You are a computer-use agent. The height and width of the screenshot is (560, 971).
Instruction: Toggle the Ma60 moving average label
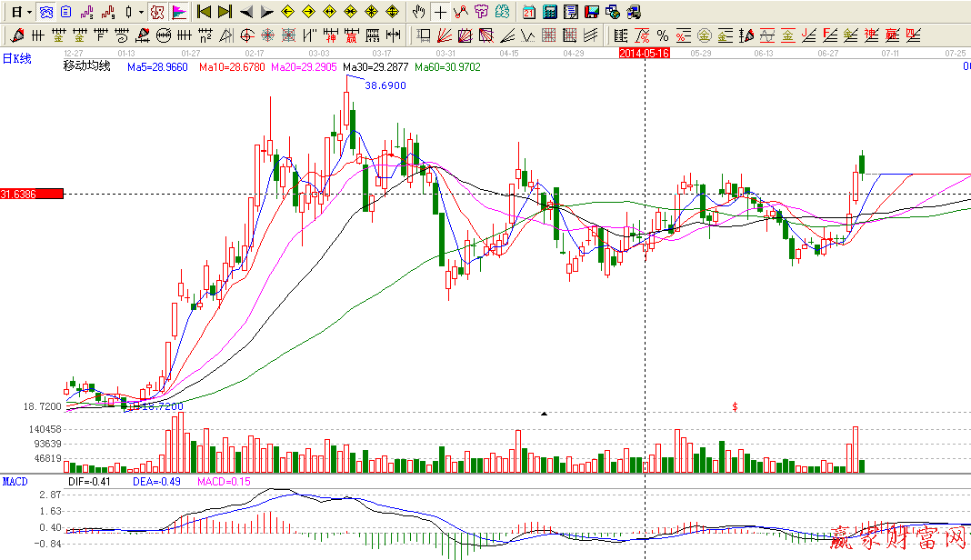447,67
